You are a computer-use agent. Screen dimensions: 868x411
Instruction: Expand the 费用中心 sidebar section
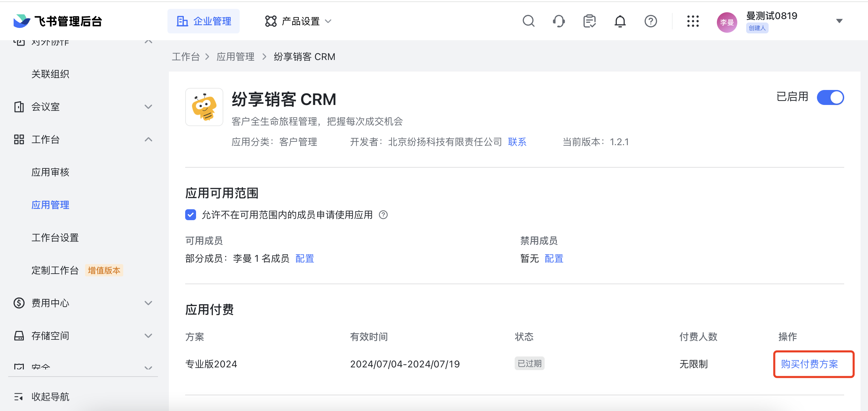(x=148, y=303)
